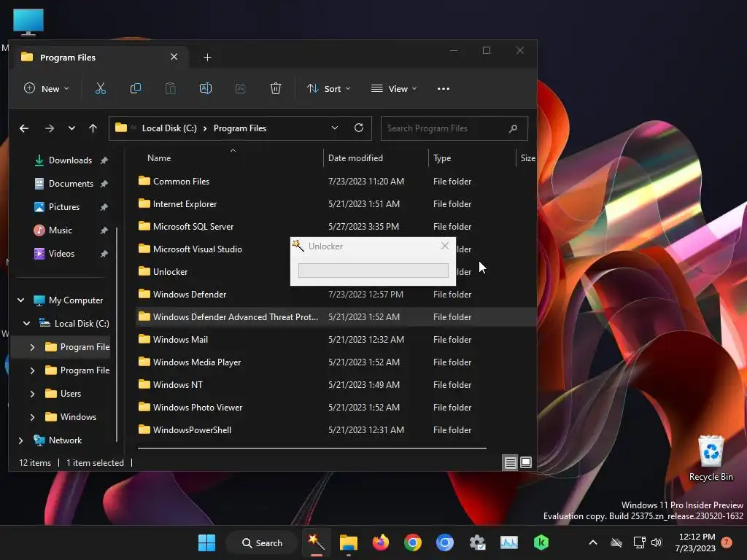Click the Cut scissors icon
Screen dimensions: 747x560
[101, 88]
